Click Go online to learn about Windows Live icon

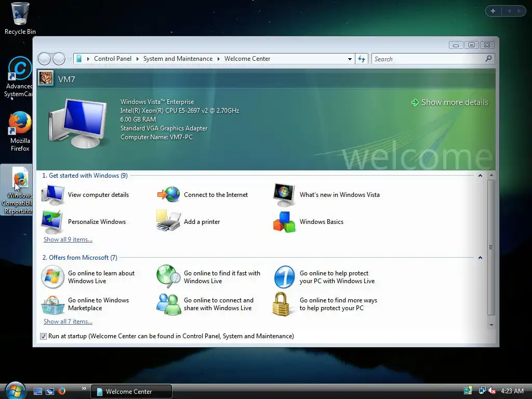52,277
